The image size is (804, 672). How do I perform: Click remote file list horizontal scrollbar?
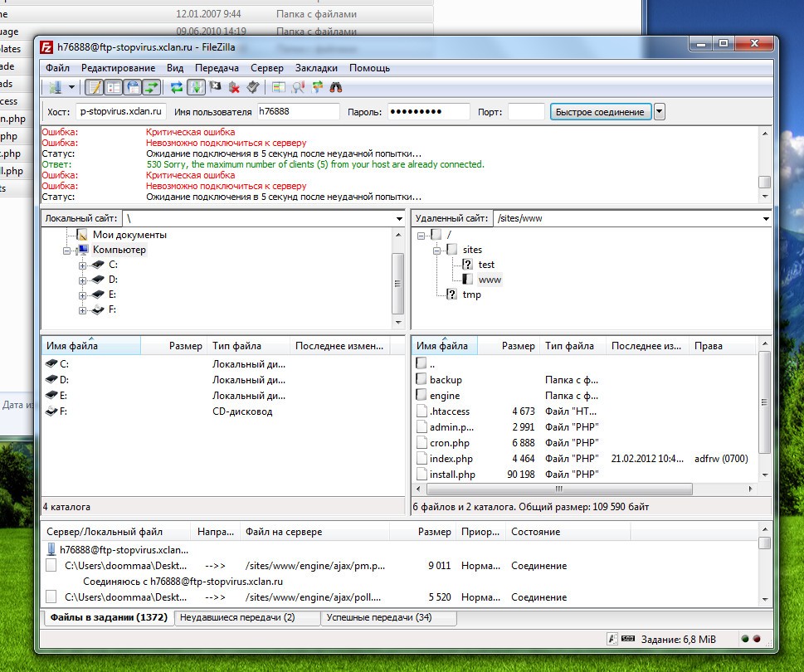(x=558, y=489)
